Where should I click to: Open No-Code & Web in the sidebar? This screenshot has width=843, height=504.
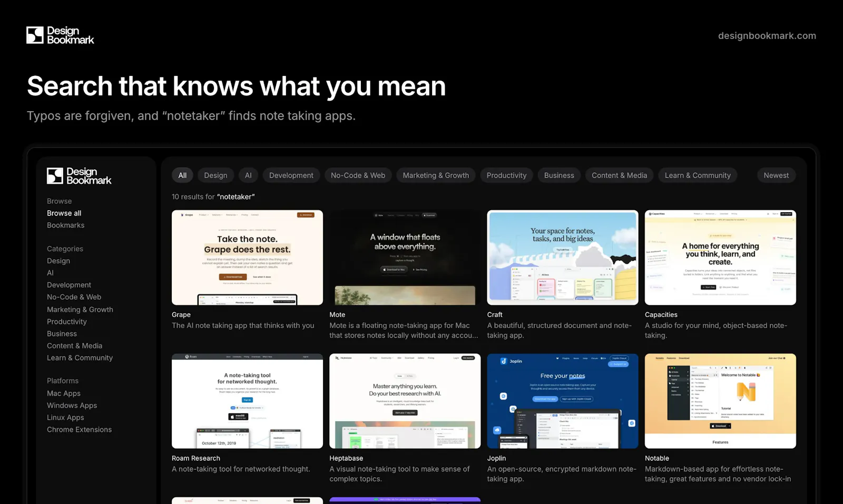(74, 297)
